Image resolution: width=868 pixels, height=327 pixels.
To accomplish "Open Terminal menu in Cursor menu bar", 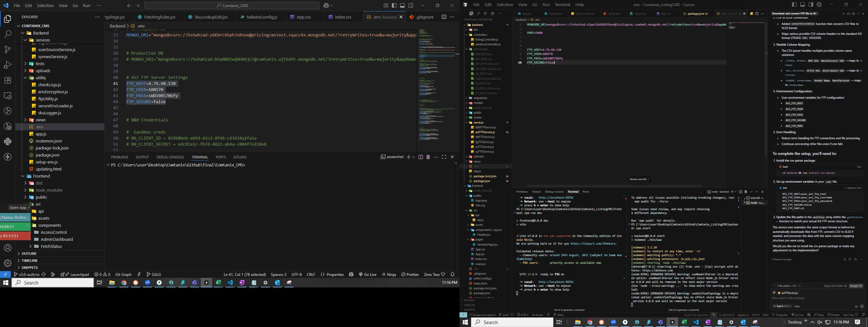I will [562, 4].
